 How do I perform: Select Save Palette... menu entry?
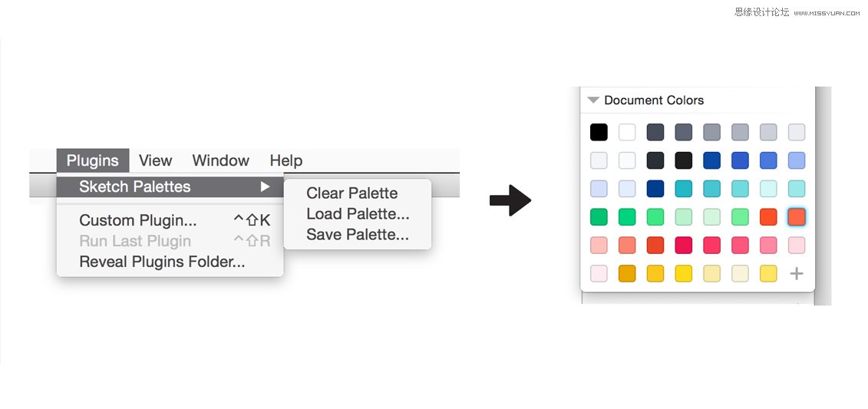357,235
